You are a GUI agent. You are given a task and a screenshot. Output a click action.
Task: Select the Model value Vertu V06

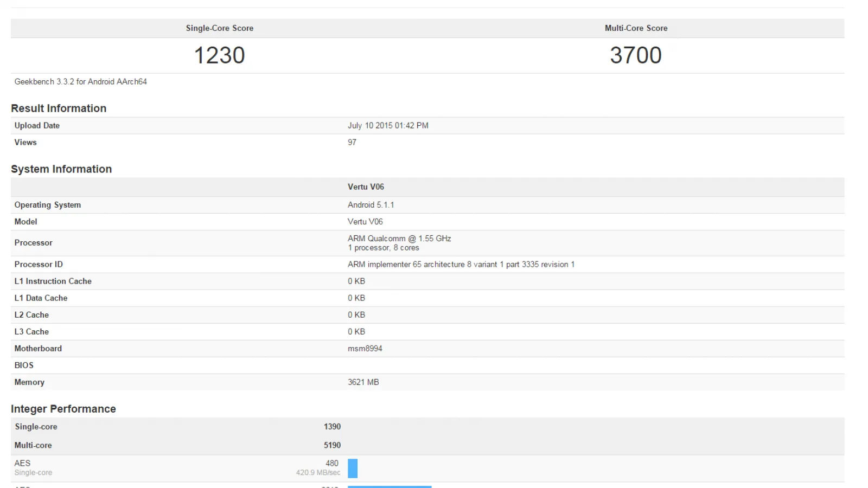(x=365, y=222)
